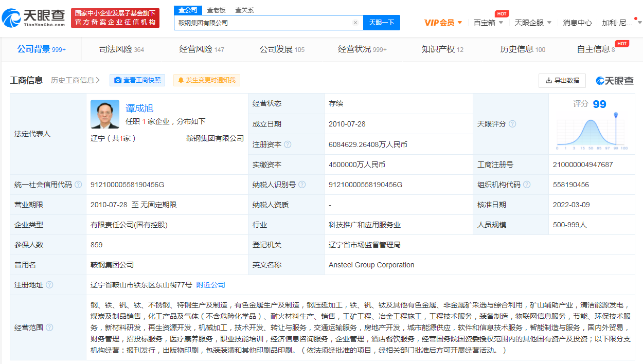
Task: Select company type 有限责任公司(国有控股)
Action: [129, 225]
